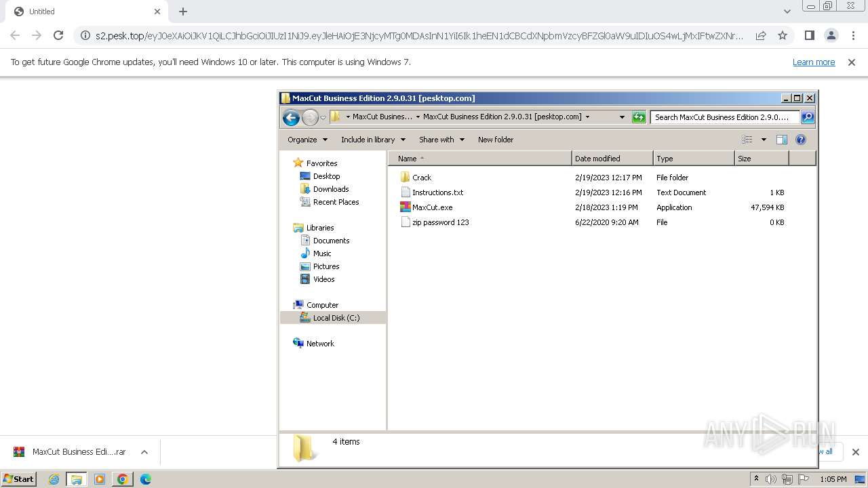Screen dimensions: 868x488
Task: Click 'MaxCut Busines...' breadcrumb in address bar
Action: 382,117
